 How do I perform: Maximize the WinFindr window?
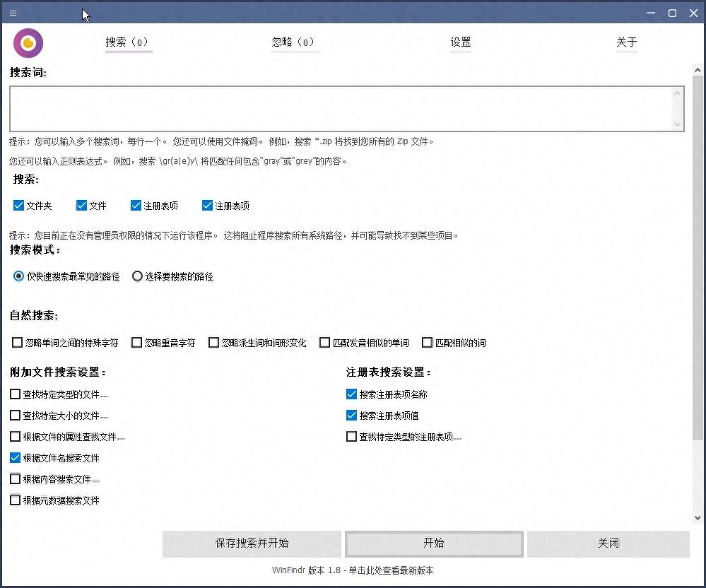(x=672, y=13)
